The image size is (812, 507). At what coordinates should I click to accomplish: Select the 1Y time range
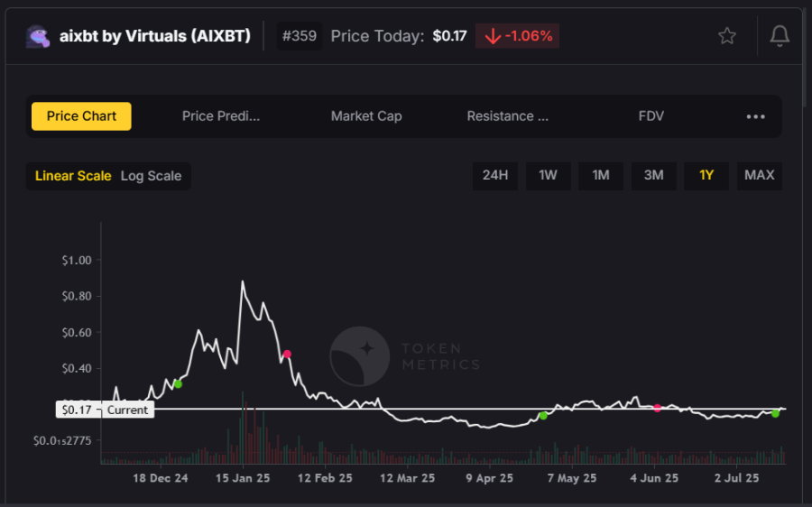point(706,175)
